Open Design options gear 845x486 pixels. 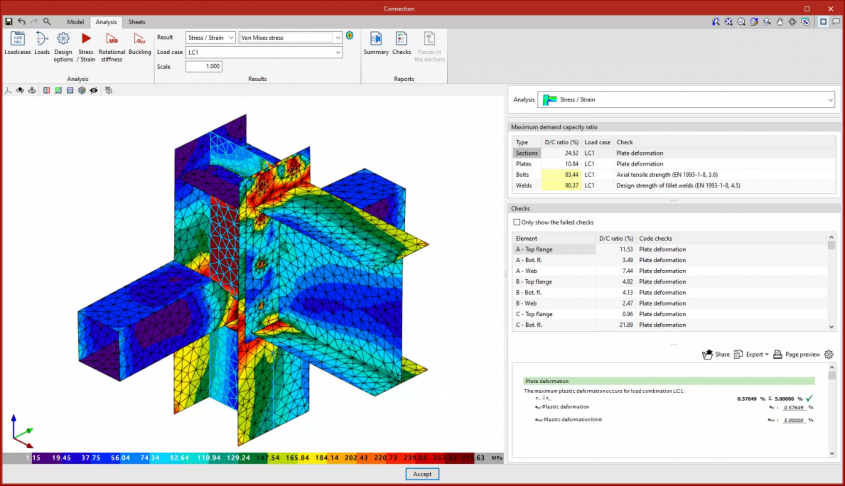coord(63,47)
